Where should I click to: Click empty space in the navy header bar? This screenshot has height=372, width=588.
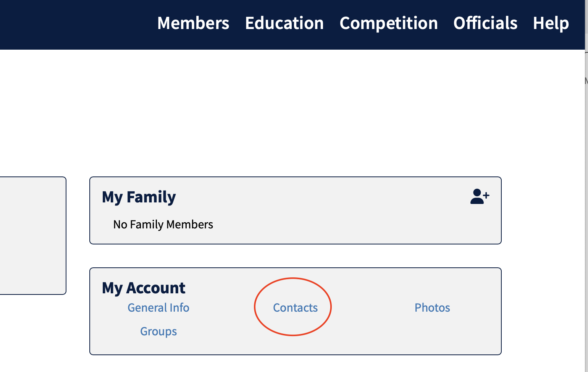pyautogui.click(x=76, y=24)
